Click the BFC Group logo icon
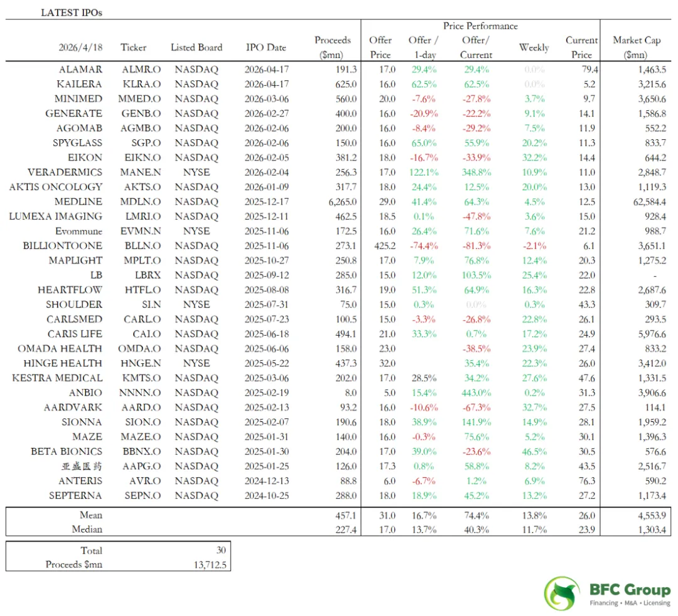Image resolution: width=678 pixels, height=616 pixels. coord(562,593)
